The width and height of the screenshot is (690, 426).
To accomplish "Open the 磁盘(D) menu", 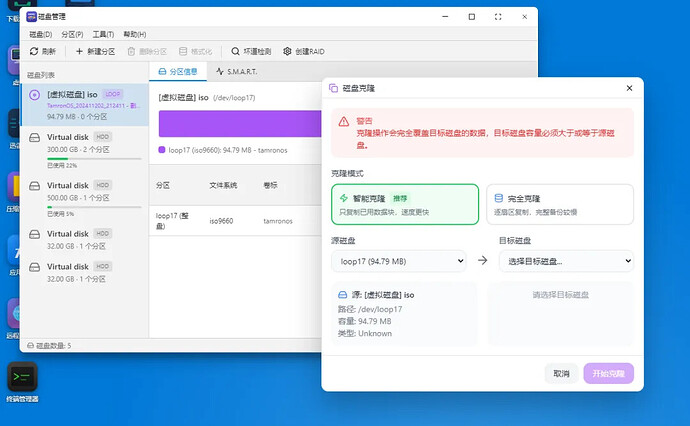I will (x=40, y=34).
